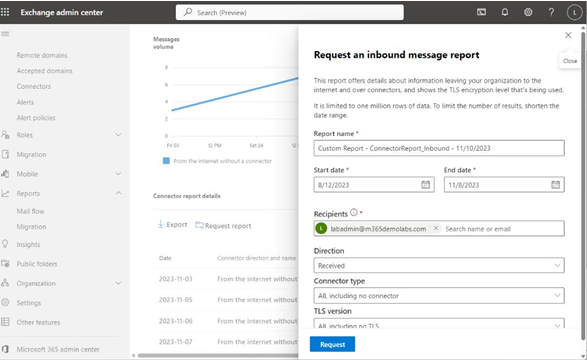Open the Start date calendar picker
This screenshot has height=360, width=587.
(425, 184)
